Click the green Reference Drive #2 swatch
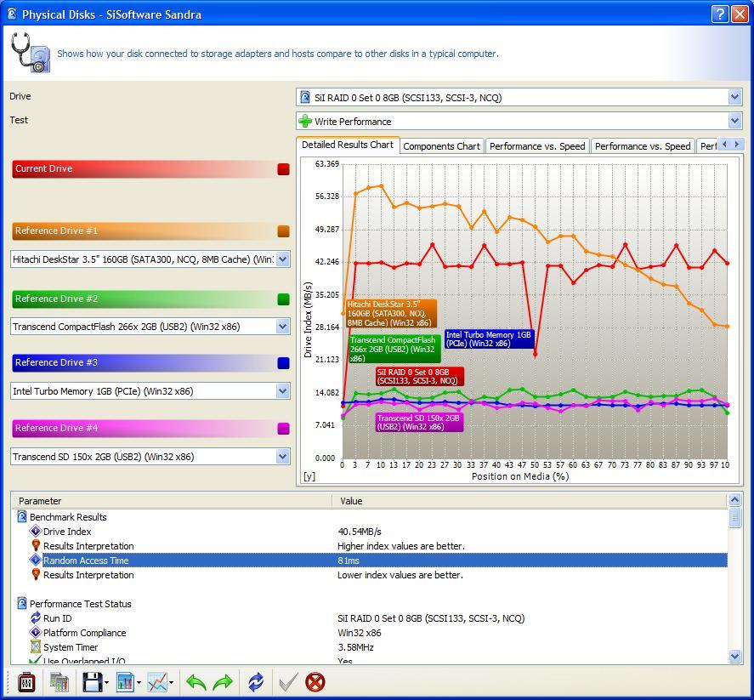This screenshot has height=700, width=754. click(x=283, y=299)
